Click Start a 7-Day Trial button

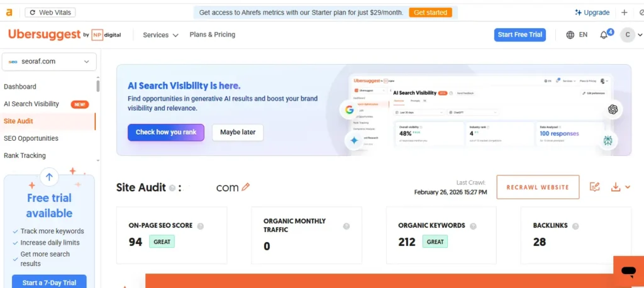coord(49,282)
